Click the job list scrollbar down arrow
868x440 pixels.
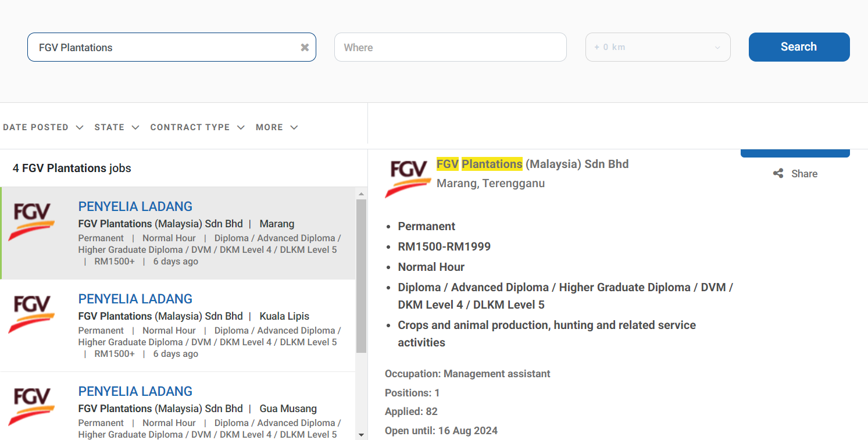(x=361, y=434)
